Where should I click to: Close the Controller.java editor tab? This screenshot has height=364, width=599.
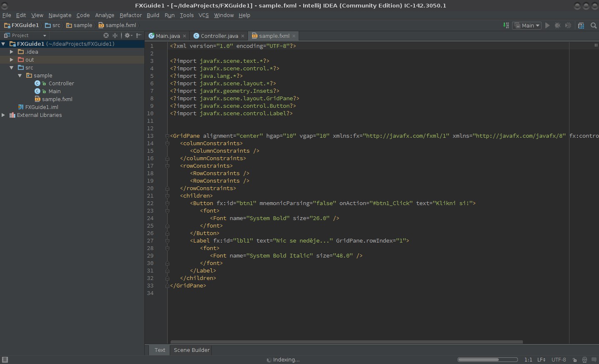243,36
